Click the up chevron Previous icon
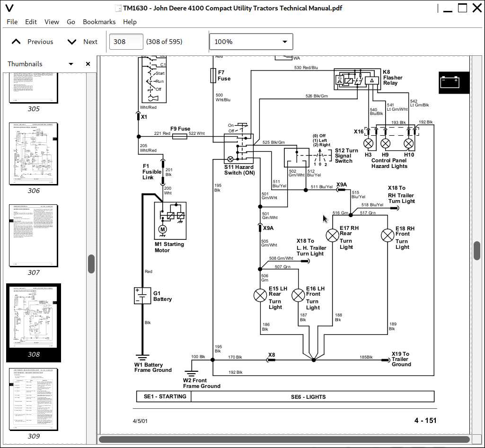 tap(16, 42)
